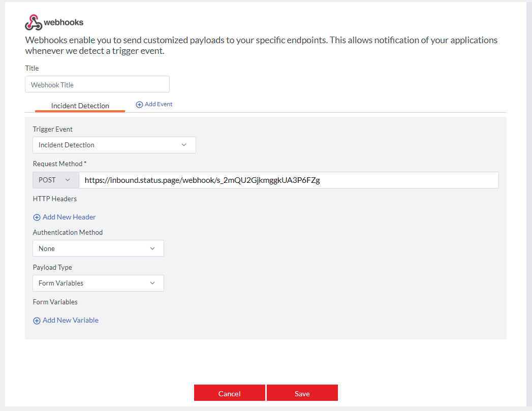Click the webhooks logo icon

click(x=33, y=22)
